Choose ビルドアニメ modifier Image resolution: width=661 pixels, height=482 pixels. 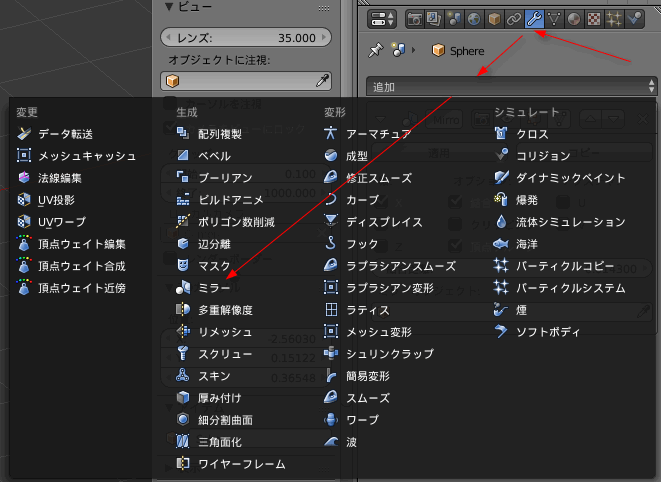[x=220, y=200]
